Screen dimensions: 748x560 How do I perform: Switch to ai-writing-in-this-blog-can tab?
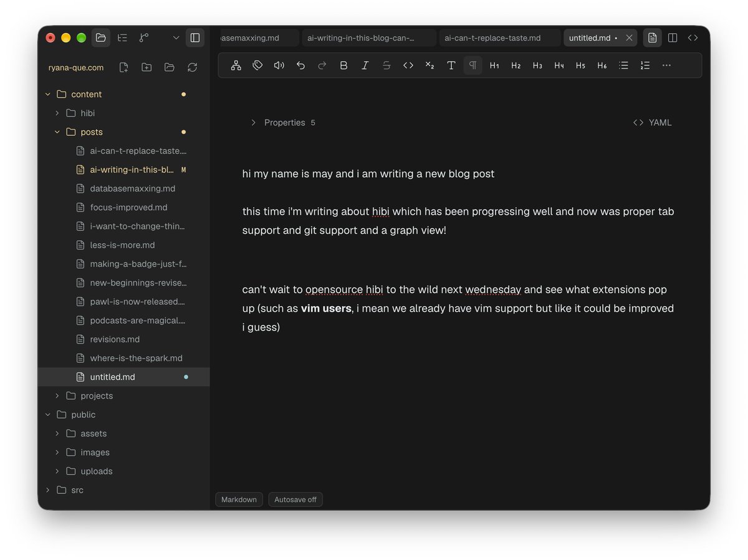click(369, 38)
